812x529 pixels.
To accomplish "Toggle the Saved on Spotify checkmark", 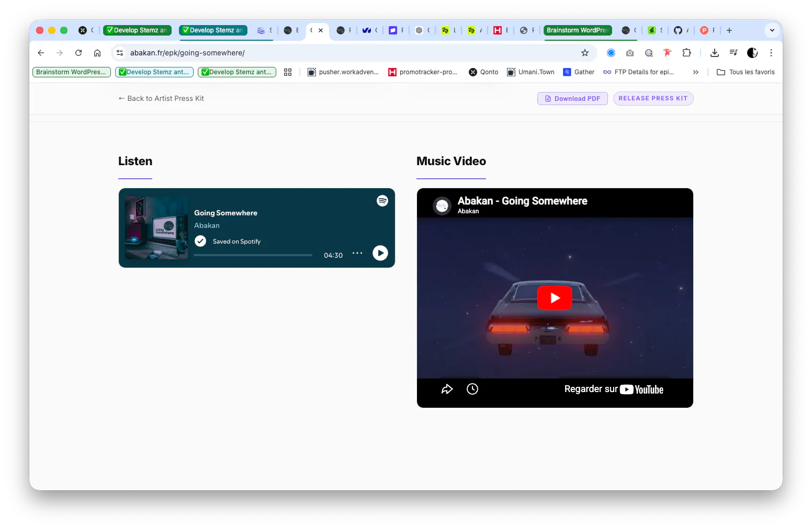I will pyautogui.click(x=200, y=241).
